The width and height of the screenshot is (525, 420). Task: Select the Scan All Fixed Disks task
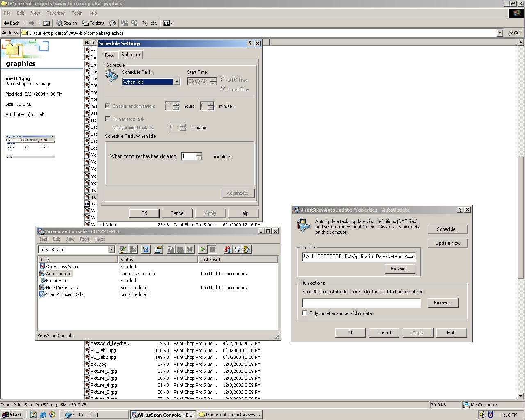click(x=65, y=294)
